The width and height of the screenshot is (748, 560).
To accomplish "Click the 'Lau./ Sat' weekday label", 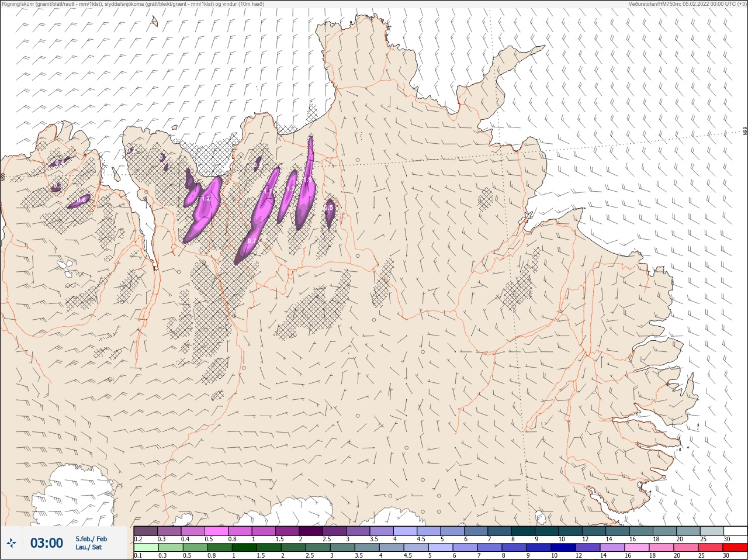I will [x=88, y=548].
